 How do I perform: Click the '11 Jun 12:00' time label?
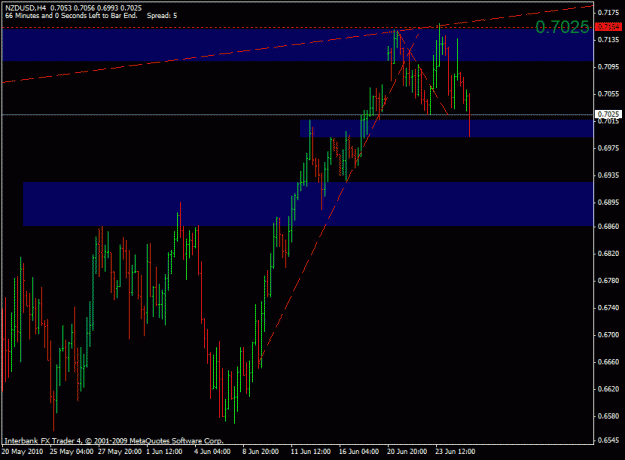pyautogui.click(x=311, y=452)
